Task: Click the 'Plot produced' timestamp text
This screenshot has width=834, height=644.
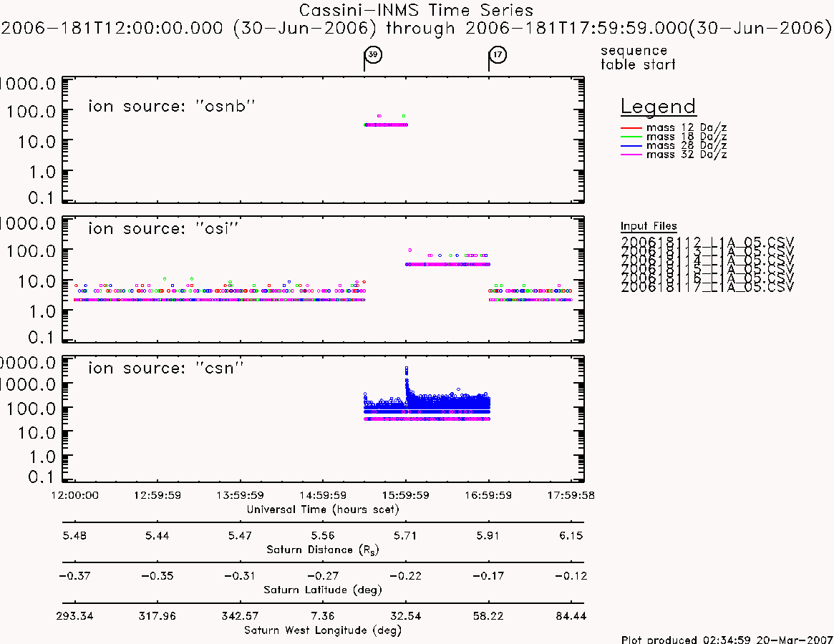Action: pos(727,639)
